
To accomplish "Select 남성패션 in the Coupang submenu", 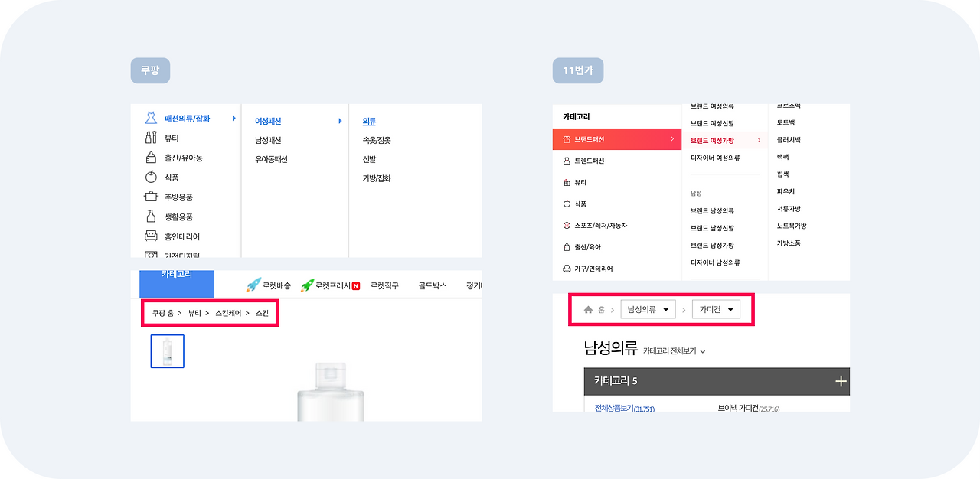I will 268,140.
